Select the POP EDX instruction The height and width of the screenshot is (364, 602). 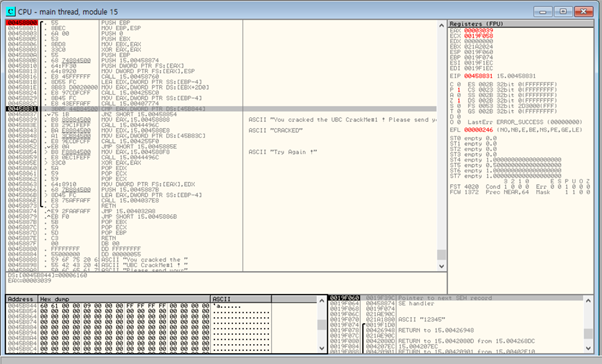coord(112,168)
